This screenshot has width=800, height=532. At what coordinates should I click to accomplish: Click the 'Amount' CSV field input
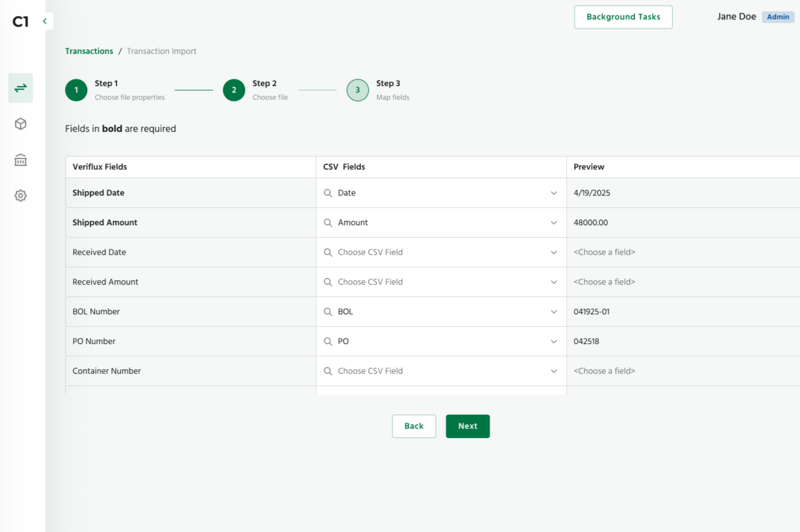(441, 223)
